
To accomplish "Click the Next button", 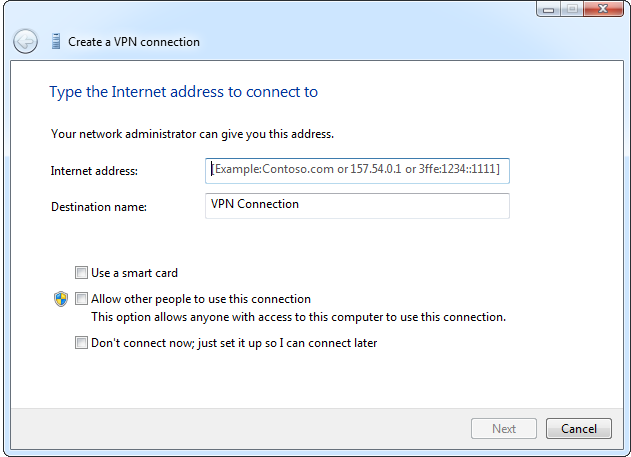I will tap(504, 429).
